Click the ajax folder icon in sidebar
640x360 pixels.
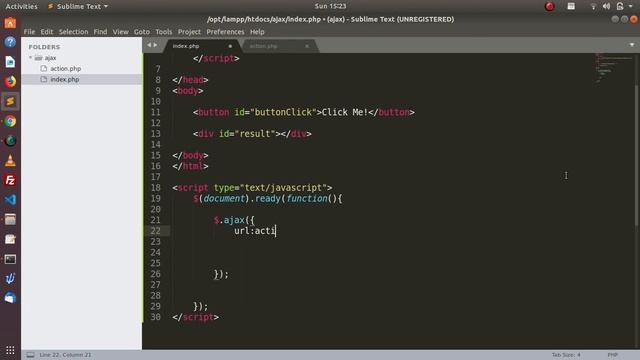39,58
